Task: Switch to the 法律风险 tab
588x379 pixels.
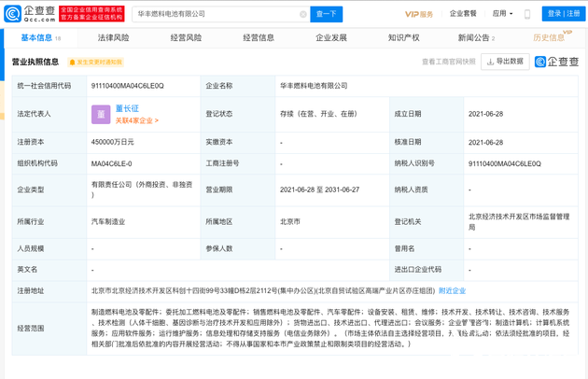Action: (113, 38)
